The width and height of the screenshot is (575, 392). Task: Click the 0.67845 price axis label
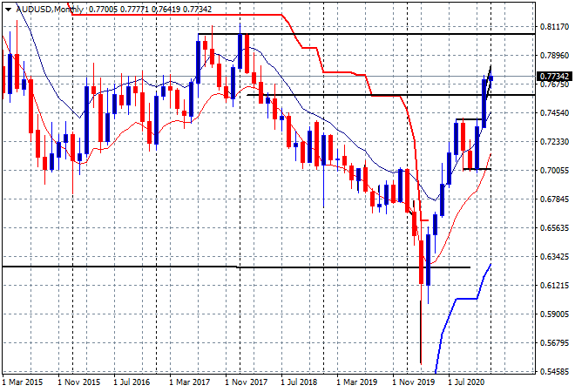(554, 199)
